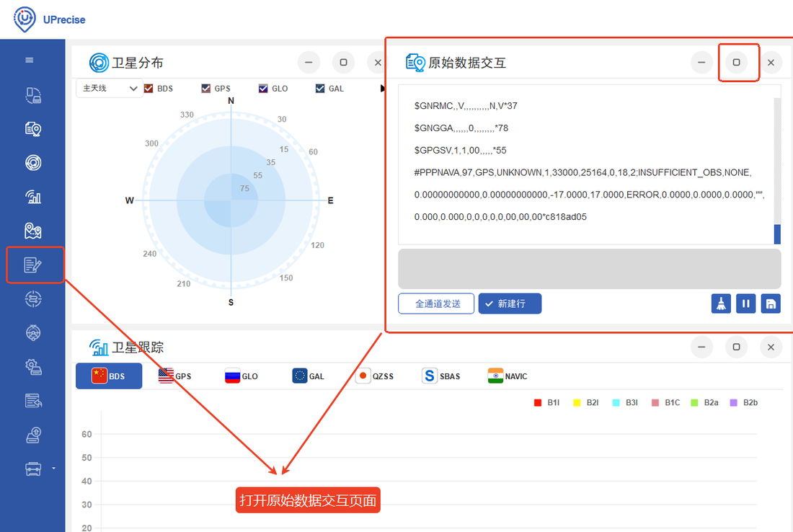Screen dimensions: 793x532
Task: Click the gray command input area
Action: point(589,269)
